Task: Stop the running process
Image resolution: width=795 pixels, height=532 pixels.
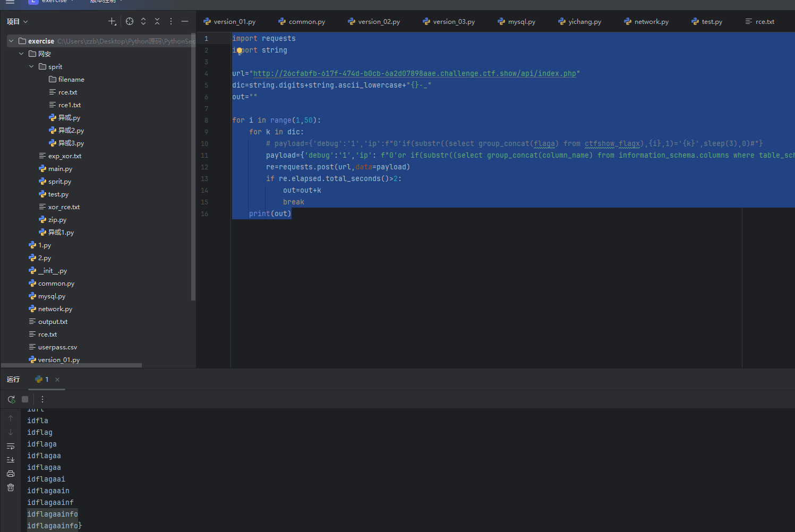Action: pos(25,399)
